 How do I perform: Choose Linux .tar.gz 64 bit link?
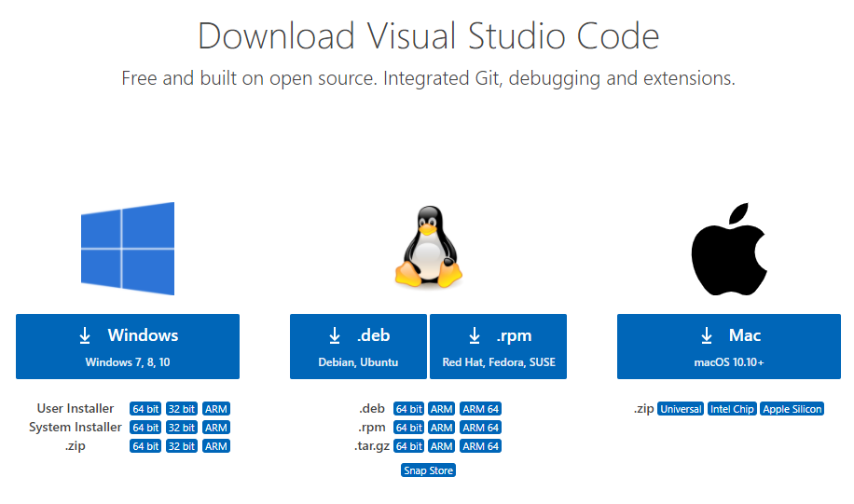click(x=408, y=445)
